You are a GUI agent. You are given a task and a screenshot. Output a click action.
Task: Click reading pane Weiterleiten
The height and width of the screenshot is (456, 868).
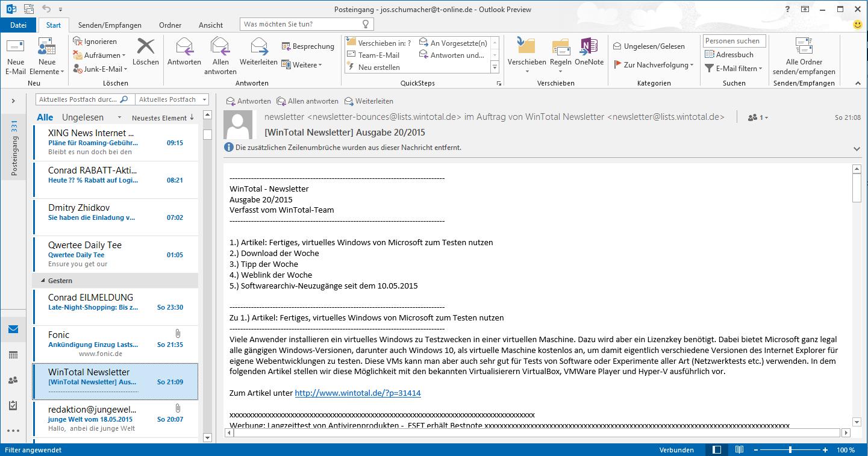pyautogui.click(x=368, y=101)
